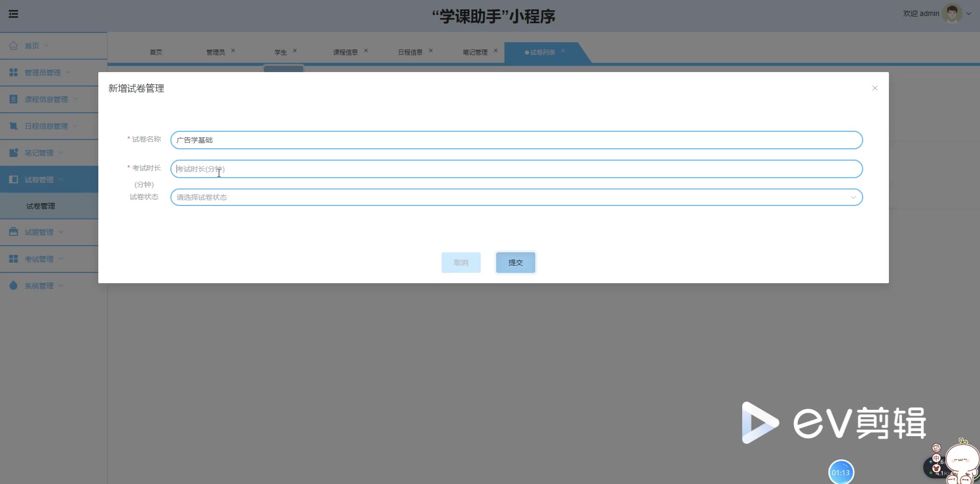Click the admin user avatar
The height and width of the screenshot is (484, 980).
tap(952, 13)
